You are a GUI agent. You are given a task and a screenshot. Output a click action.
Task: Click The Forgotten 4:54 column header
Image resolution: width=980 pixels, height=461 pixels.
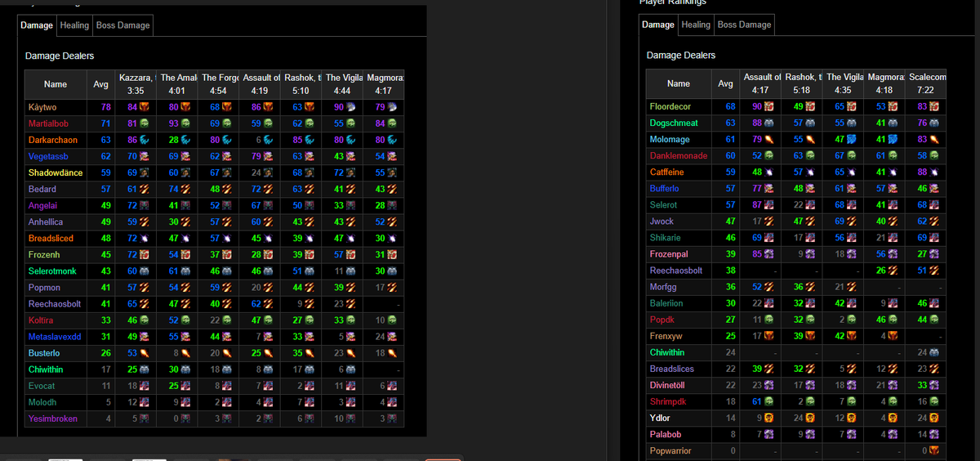[219, 84]
